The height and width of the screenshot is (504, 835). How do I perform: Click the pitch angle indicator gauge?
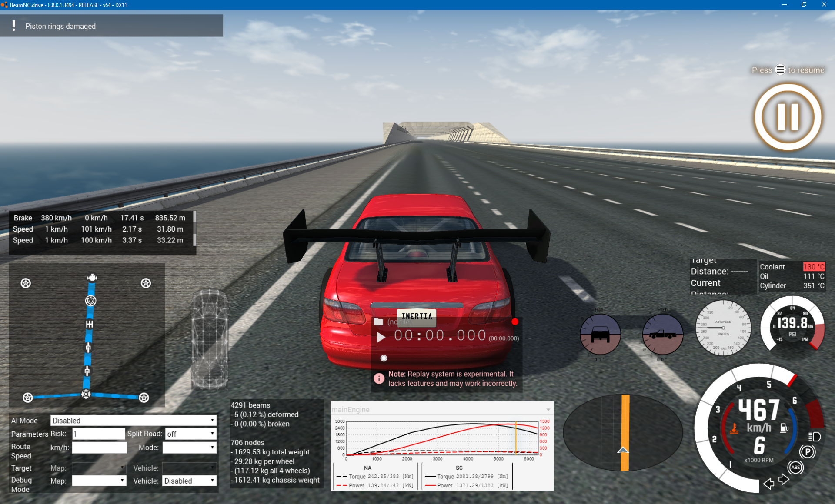click(662, 335)
